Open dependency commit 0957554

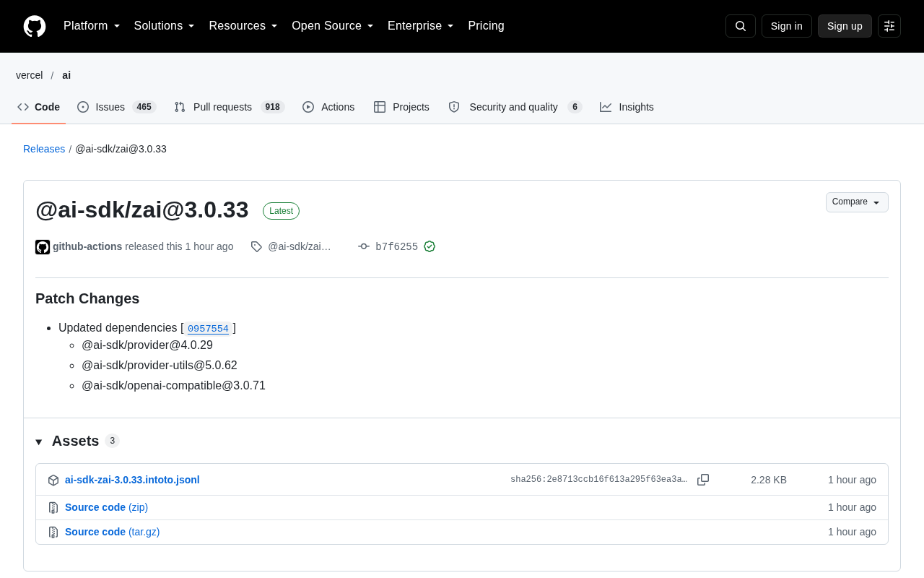coord(208,329)
